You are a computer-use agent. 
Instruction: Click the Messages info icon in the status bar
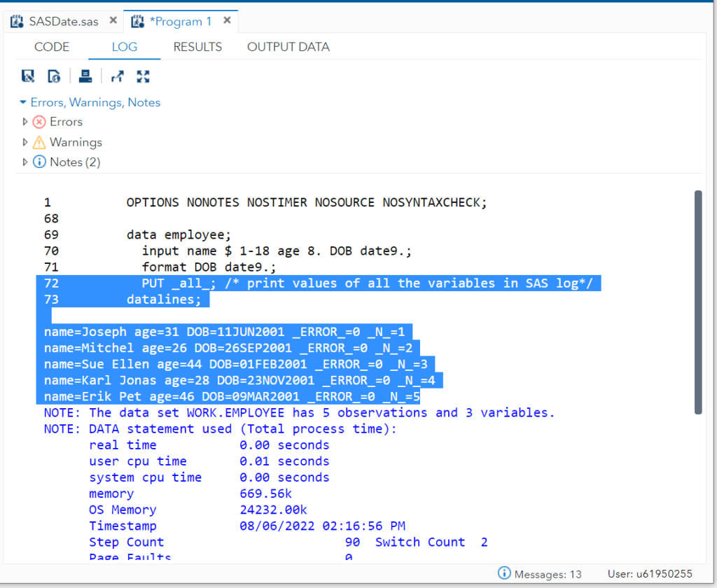pos(505,573)
